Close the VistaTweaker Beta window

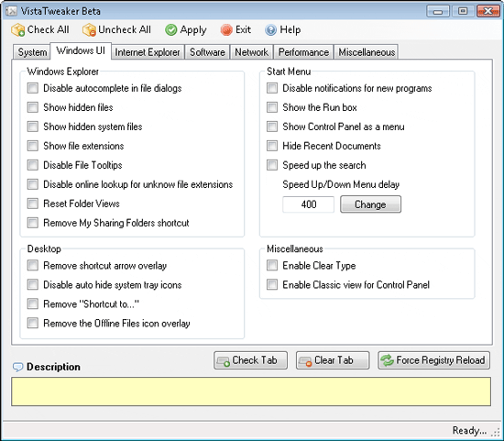pyautogui.click(x=488, y=12)
